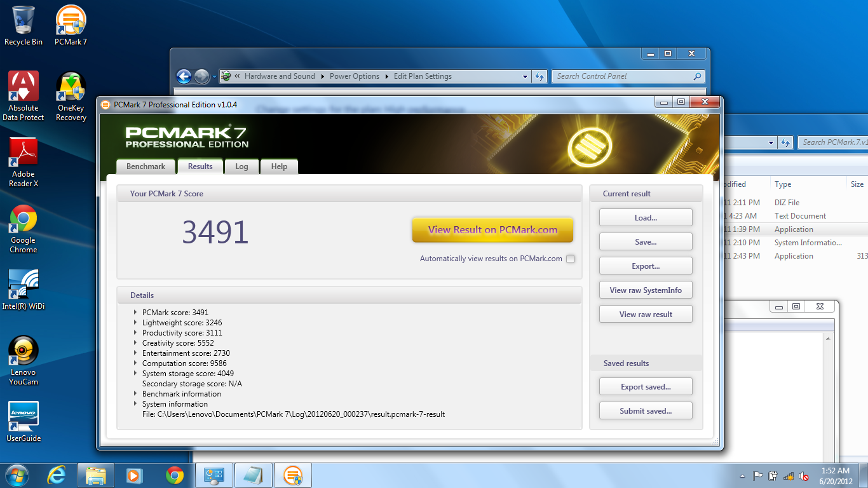Click the Export... button under Current result
Image resolution: width=868 pixels, height=488 pixels.
[x=646, y=266]
